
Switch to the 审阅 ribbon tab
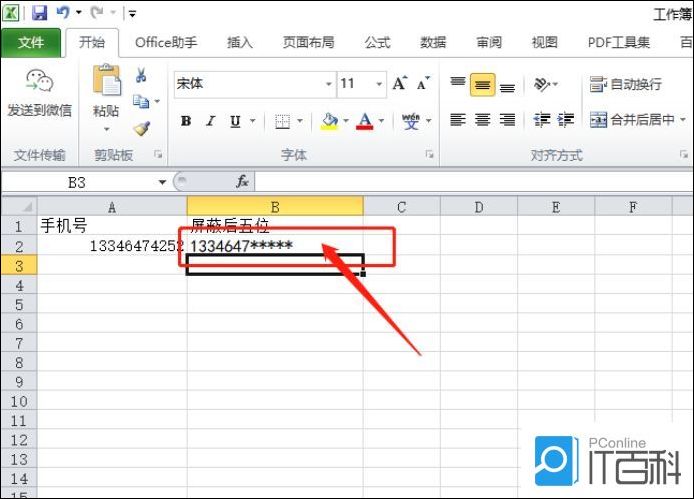[489, 43]
